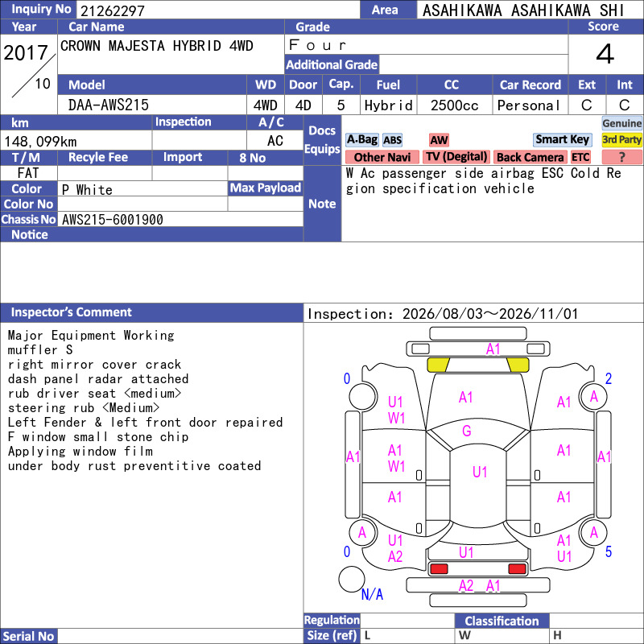Screen dimensions: 644x644
Task: Click the ETC equipment badge
Action: (580, 157)
